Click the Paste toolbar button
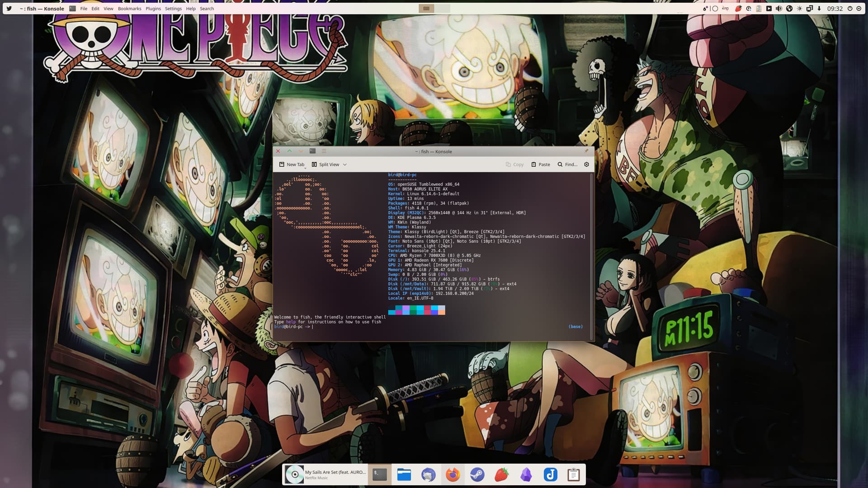The width and height of the screenshot is (868, 488). [541, 164]
